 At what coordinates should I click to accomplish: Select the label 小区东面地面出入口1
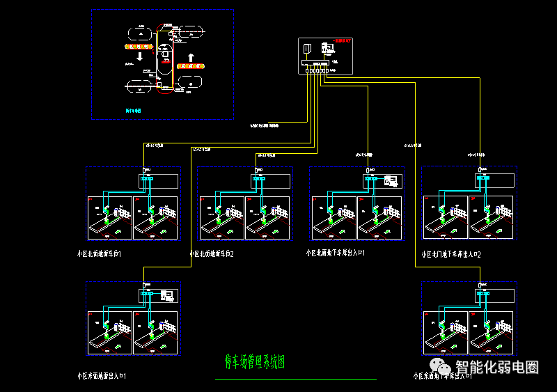coord(102,376)
